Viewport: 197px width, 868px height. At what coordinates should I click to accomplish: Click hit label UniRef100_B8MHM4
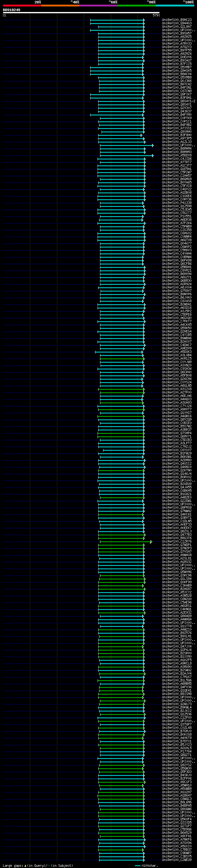coord(176,149)
